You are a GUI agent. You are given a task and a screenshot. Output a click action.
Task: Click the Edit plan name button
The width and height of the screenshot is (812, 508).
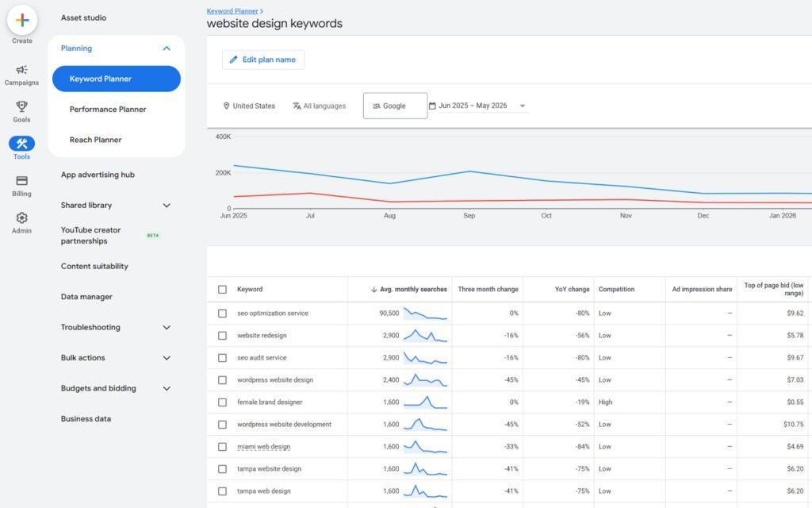point(263,60)
